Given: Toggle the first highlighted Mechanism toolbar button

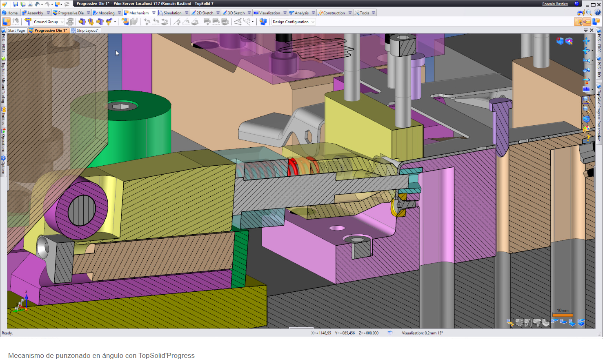Looking at the screenshot, I should pyautogui.click(x=7, y=22).
